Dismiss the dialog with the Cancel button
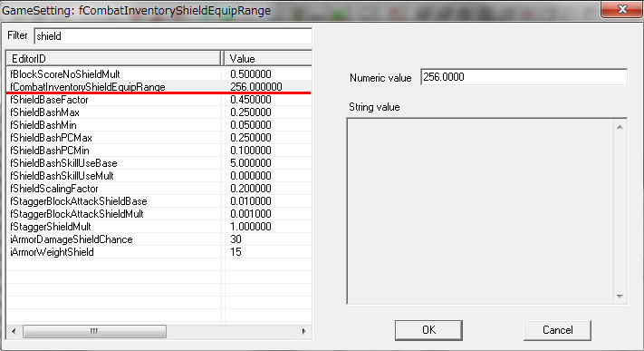This screenshot has width=644, height=351. (557, 330)
